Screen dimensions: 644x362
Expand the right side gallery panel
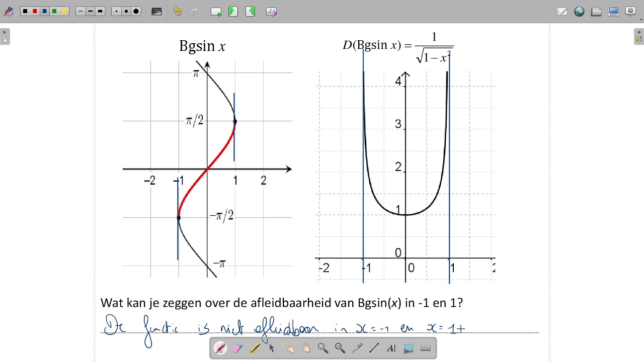coord(639,37)
